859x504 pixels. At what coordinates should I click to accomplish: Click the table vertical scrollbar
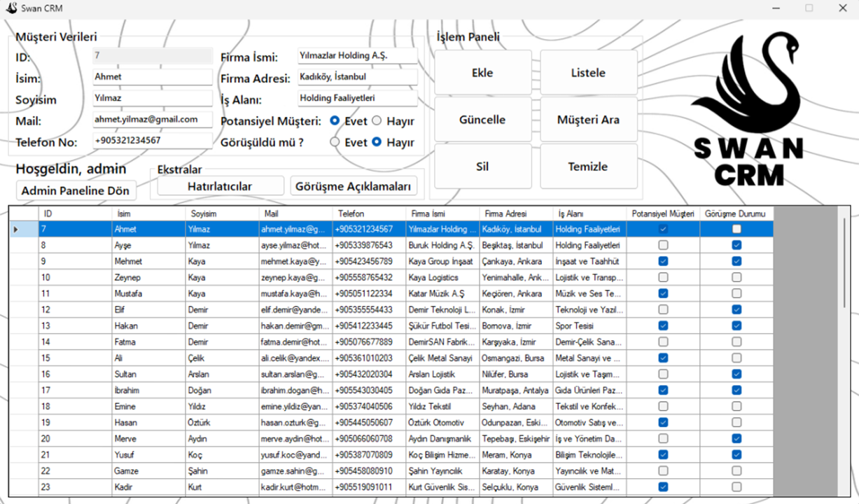(x=844, y=266)
